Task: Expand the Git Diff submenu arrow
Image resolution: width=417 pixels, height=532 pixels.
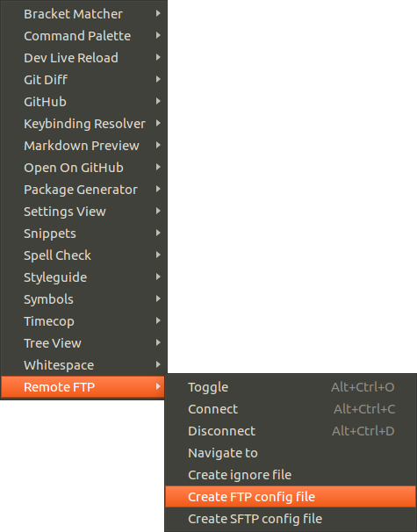Action: pos(158,79)
